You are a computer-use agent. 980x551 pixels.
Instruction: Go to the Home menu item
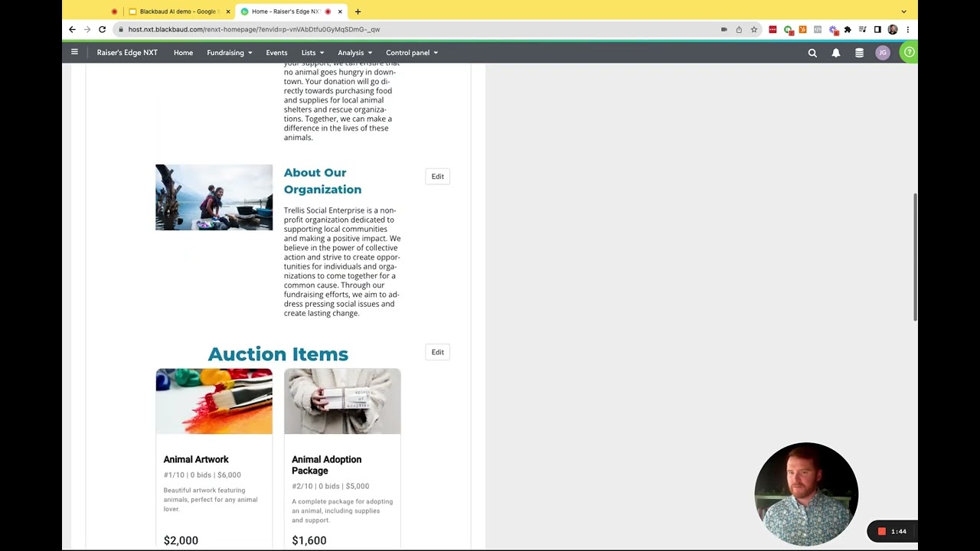183,53
